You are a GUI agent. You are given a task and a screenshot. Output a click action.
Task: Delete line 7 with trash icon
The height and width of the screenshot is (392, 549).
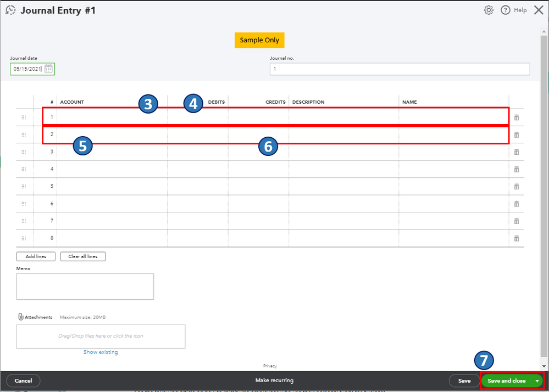(x=517, y=221)
